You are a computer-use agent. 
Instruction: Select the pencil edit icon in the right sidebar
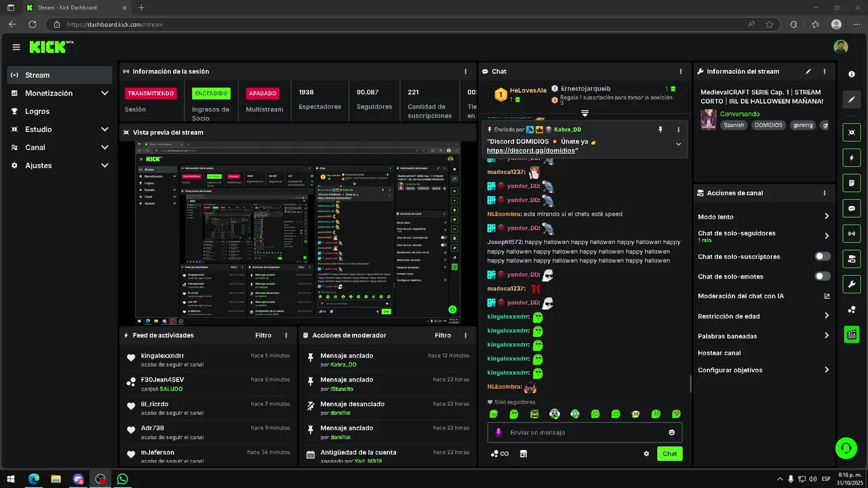coord(852,99)
